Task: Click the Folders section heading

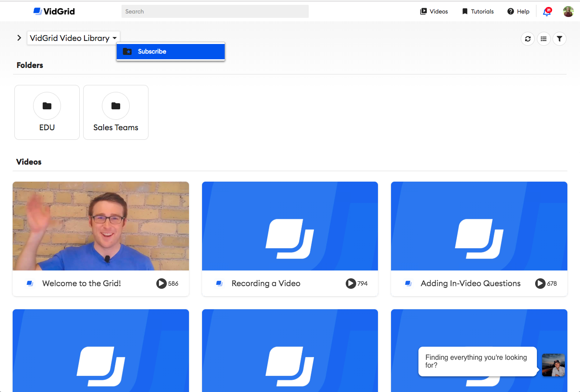Action: [30, 65]
